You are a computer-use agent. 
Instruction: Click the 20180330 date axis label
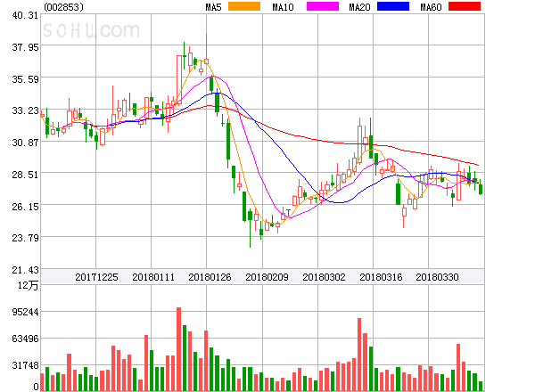pos(437,277)
